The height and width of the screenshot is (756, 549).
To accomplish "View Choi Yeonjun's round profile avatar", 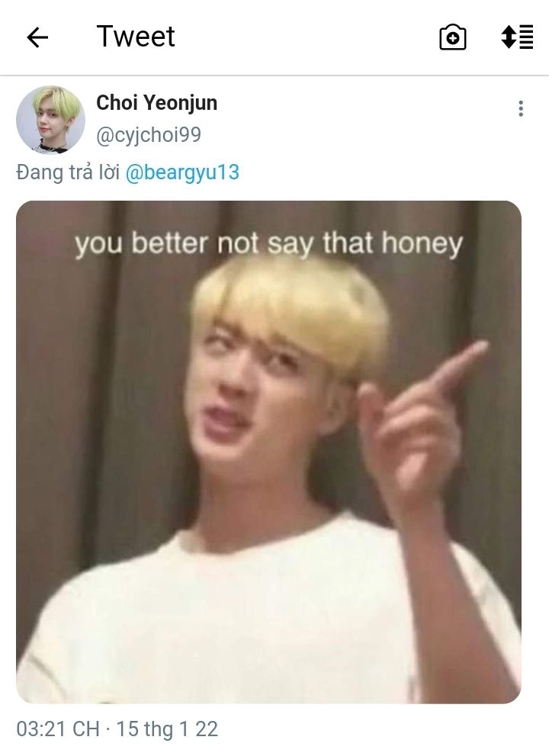I will tap(50, 120).
